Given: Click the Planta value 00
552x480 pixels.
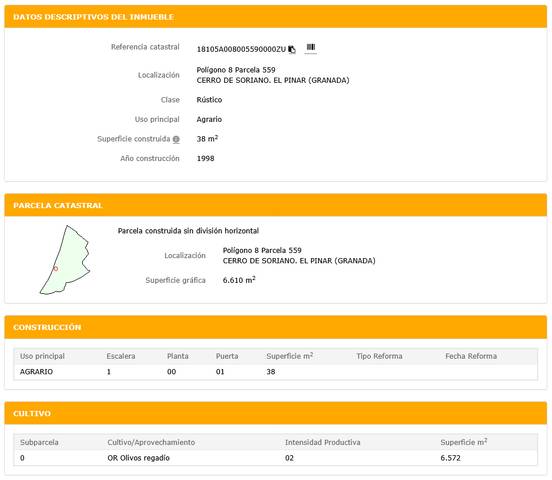Looking at the screenshot, I should pyautogui.click(x=171, y=372).
